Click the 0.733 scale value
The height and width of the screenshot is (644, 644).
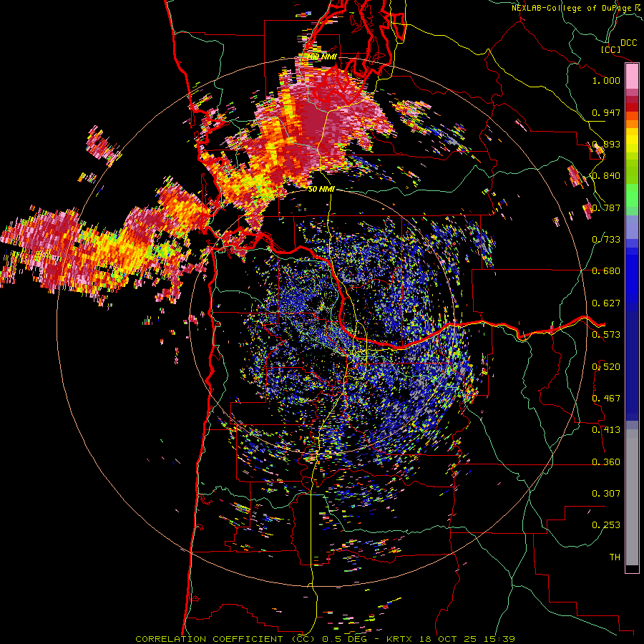point(606,240)
